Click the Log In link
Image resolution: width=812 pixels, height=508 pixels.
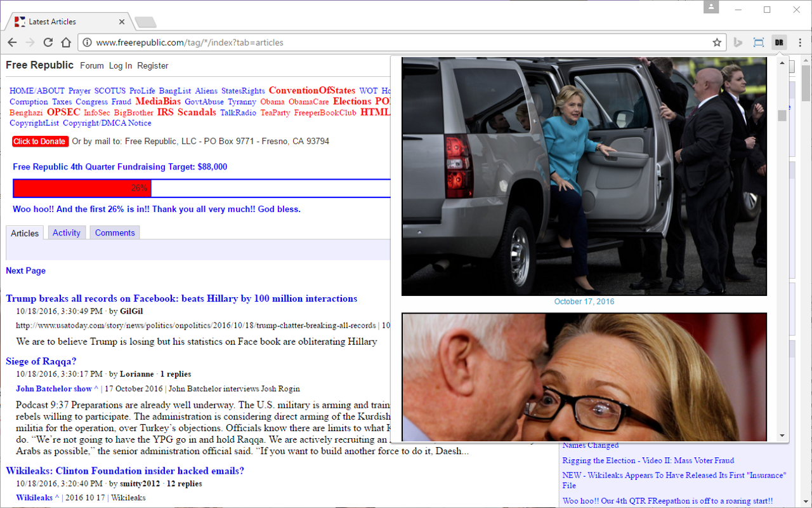click(121, 65)
